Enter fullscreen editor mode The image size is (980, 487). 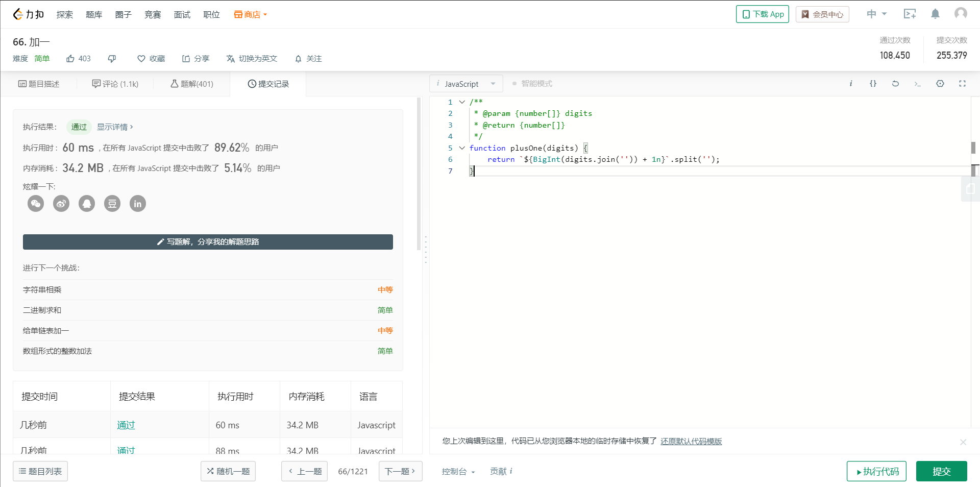(962, 84)
